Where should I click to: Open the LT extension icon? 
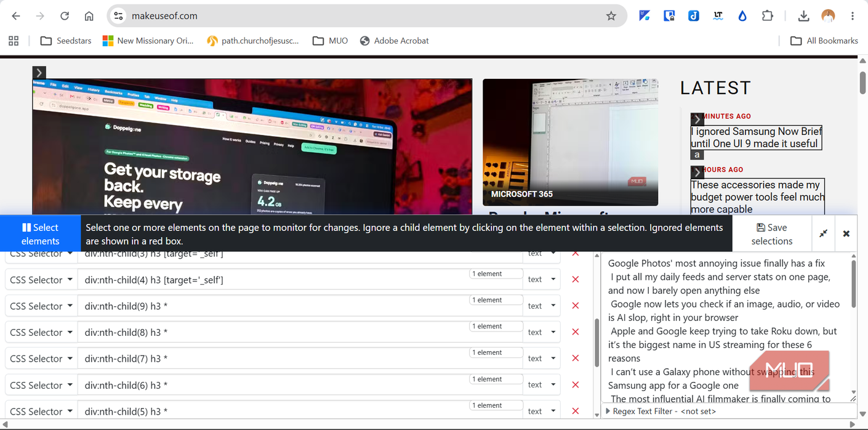pos(718,16)
